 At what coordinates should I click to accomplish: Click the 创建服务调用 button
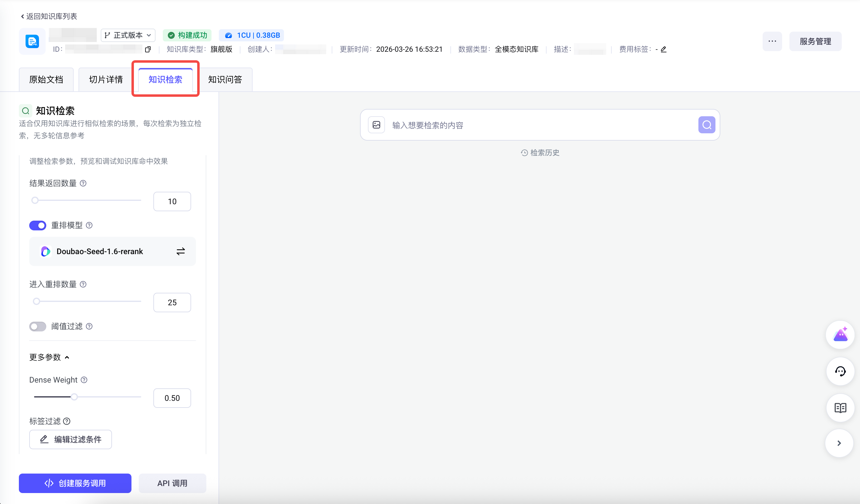pos(75,483)
